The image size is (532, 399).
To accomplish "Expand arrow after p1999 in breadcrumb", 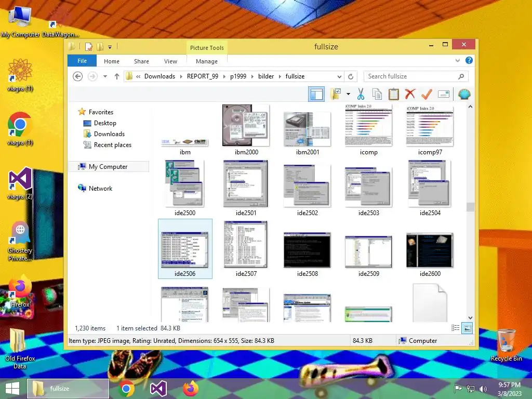I will [252, 77].
